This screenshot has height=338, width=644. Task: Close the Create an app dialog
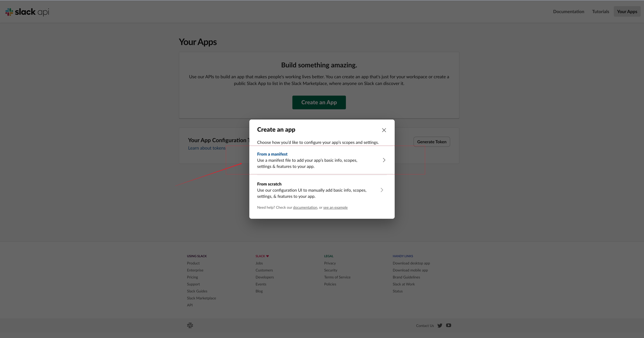384,130
